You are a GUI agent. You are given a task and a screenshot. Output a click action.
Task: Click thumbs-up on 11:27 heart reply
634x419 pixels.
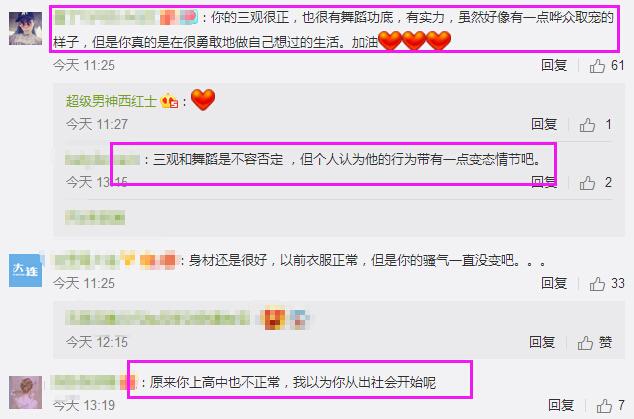(x=587, y=125)
